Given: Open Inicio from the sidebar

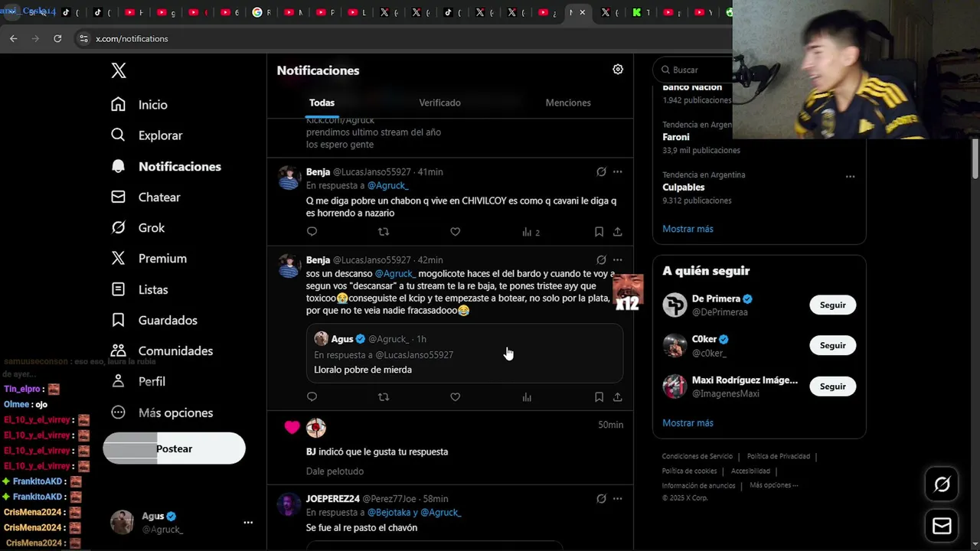Looking at the screenshot, I should click(139, 105).
